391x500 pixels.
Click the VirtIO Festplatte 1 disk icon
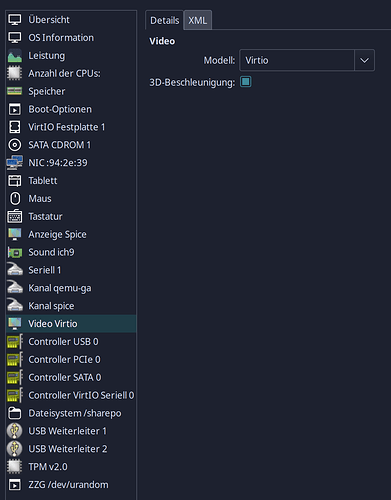coord(15,127)
